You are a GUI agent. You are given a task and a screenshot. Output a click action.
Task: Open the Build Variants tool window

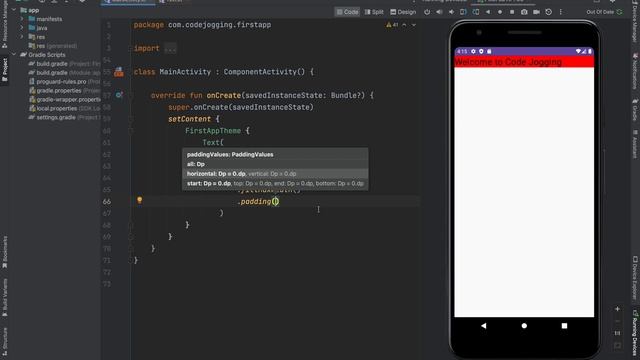4,298
